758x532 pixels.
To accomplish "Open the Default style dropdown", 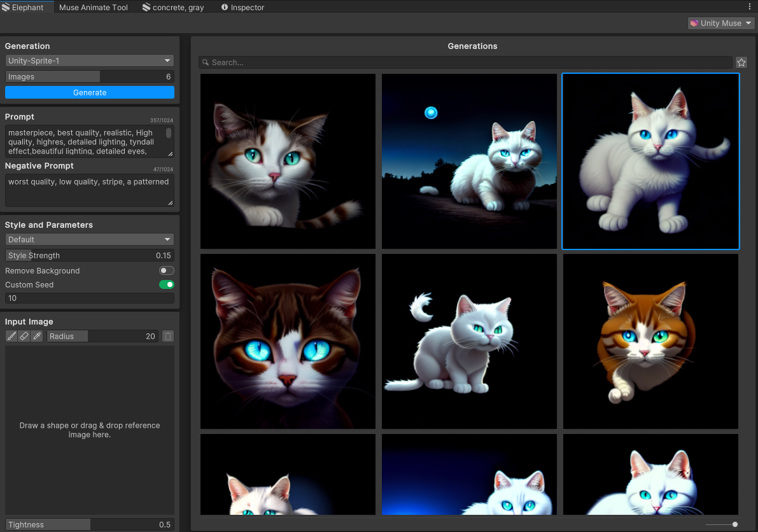I will coord(90,239).
